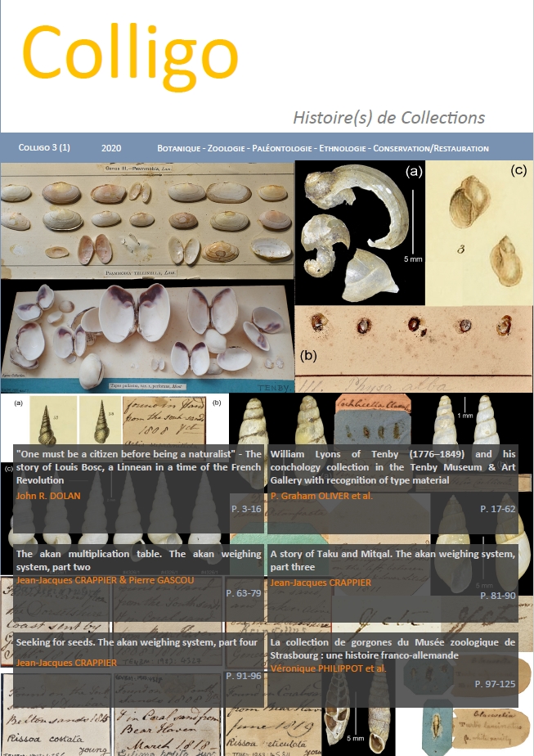Click the snail illustration labelled (c)
Screen dimensions: 534x756
pos(479,233)
